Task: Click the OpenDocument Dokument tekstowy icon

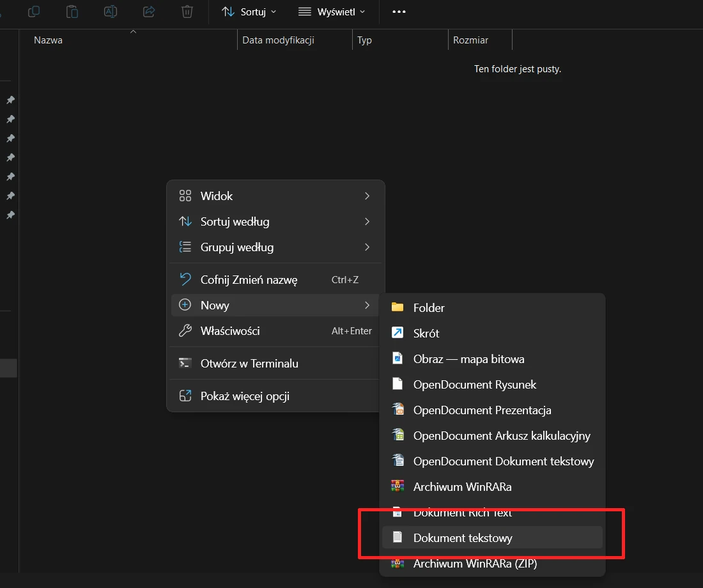Action: pyautogui.click(x=398, y=460)
